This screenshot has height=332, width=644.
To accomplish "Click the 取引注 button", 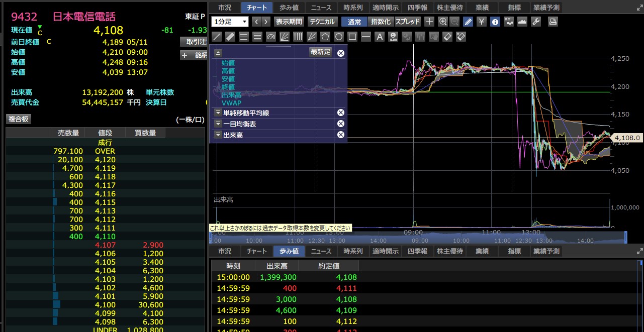I will pyautogui.click(x=194, y=42).
